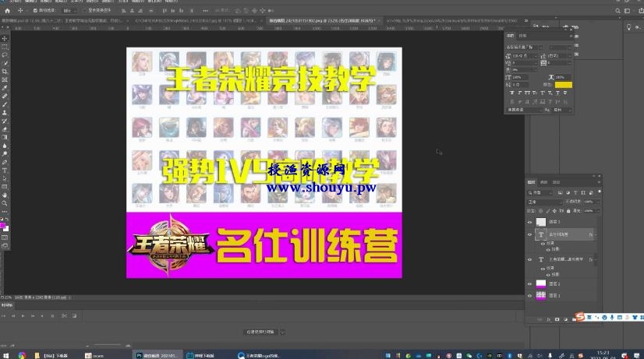
Task: Click the new adjustment layer icon
Action: 565,319
